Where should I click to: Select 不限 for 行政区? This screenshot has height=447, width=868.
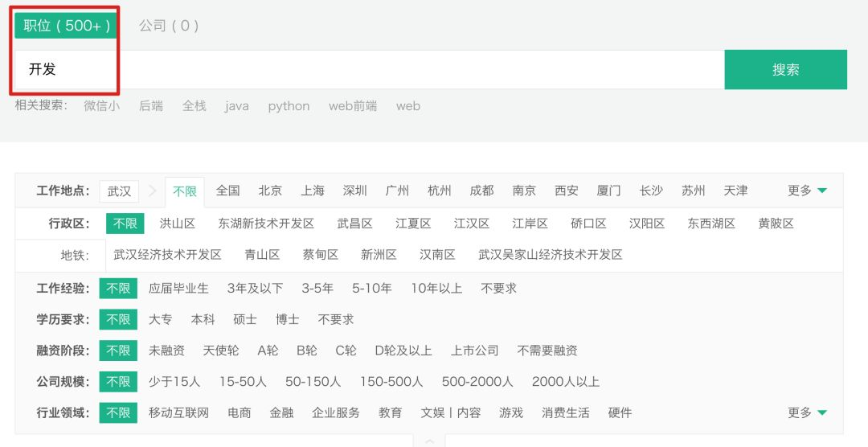[x=125, y=223]
